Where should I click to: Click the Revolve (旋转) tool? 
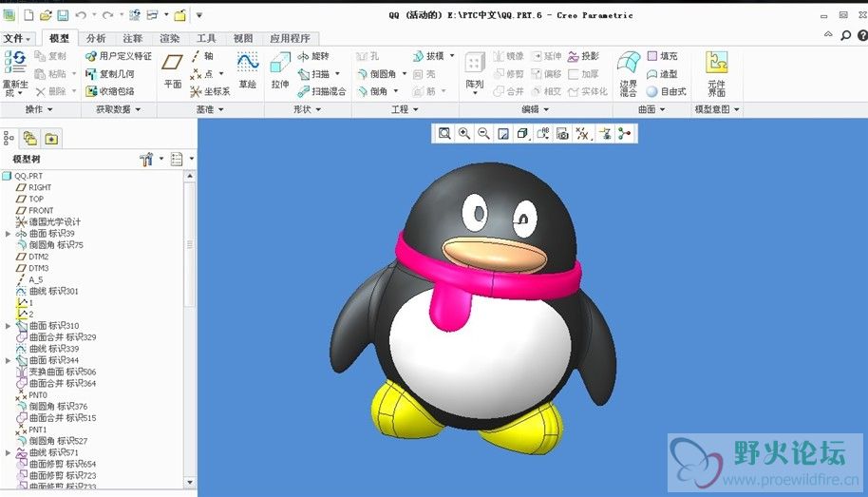pyautogui.click(x=313, y=56)
